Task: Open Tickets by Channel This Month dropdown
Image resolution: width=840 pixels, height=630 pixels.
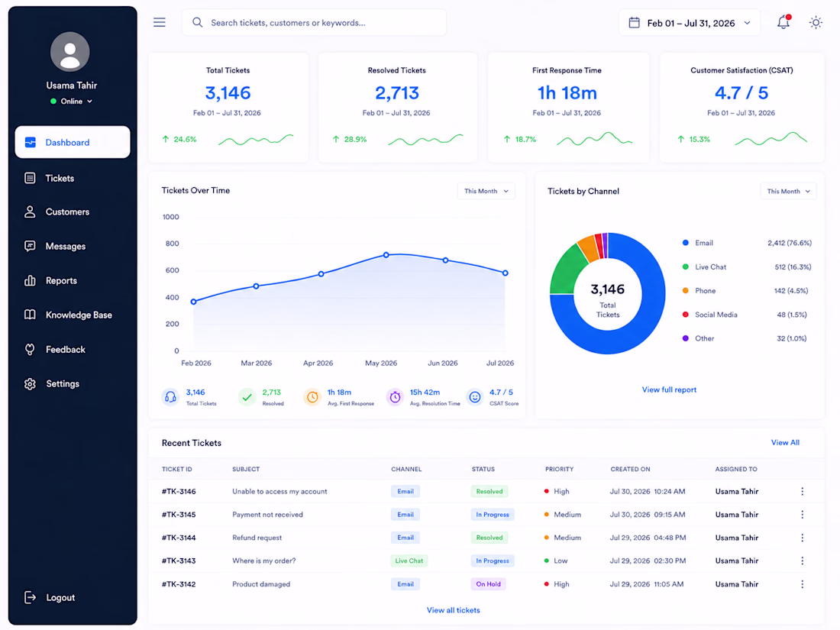Action: (788, 191)
